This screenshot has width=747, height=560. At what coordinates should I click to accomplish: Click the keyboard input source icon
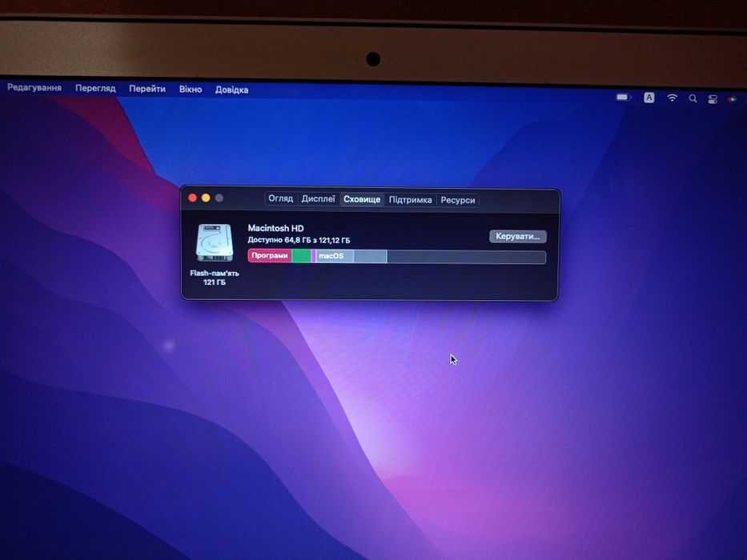point(649,98)
